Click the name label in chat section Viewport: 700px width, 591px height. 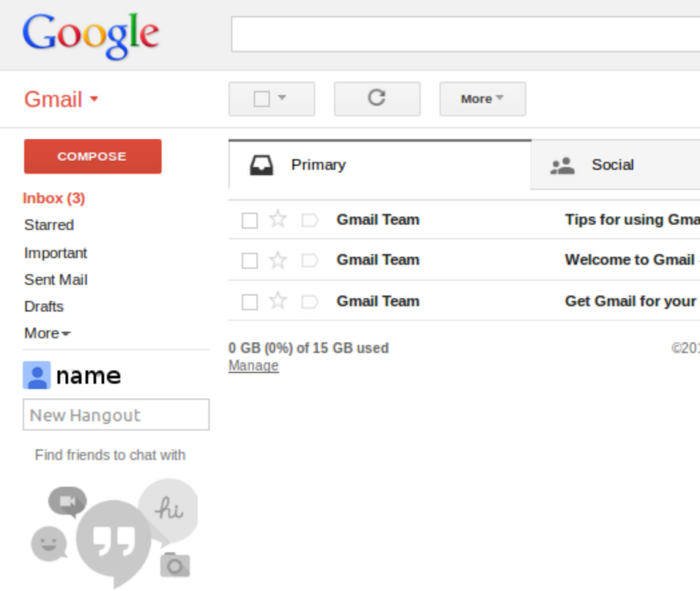pyautogui.click(x=89, y=376)
